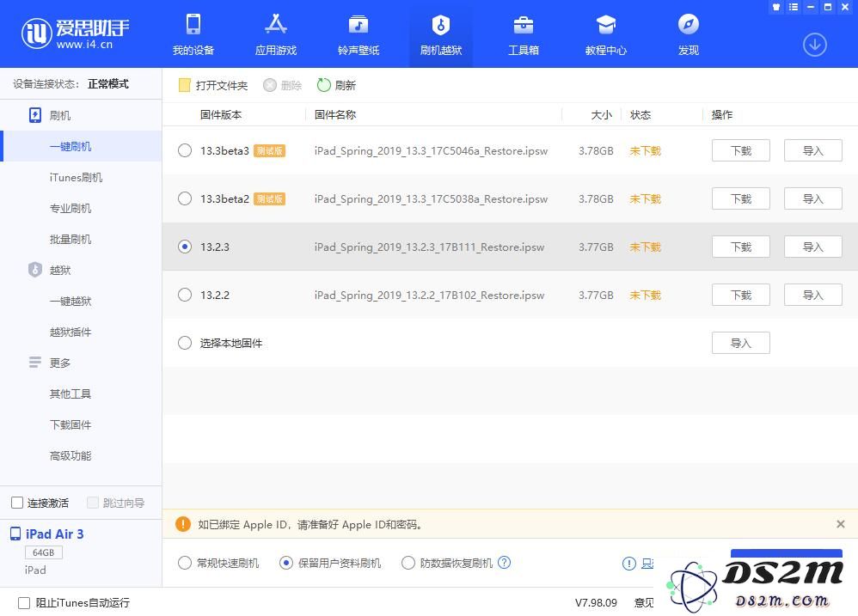Choose 常规快速刷机 flash mode
Screen dimensions: 858x616
tap(185, 563)
